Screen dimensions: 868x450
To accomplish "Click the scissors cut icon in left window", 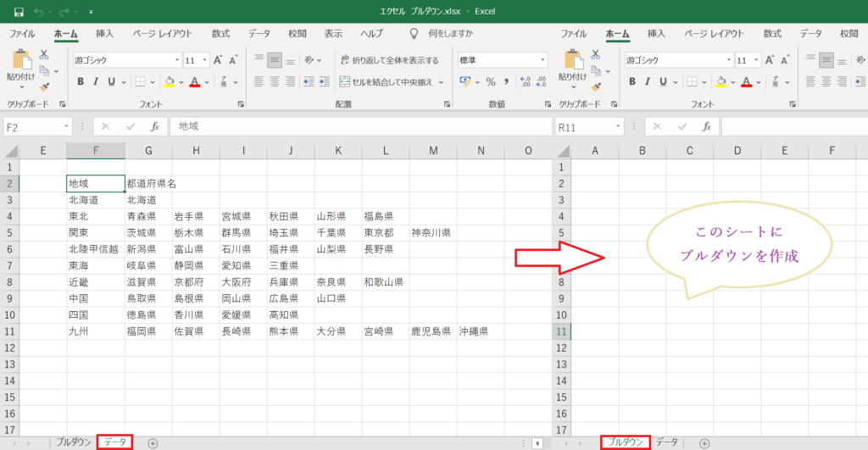I will (x=44, y=54).
